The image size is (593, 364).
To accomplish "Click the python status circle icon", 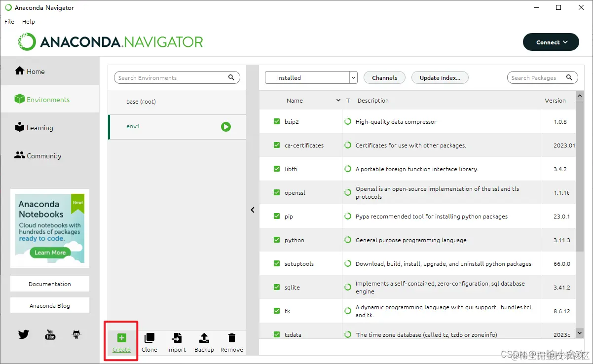I will pos(348,240).
